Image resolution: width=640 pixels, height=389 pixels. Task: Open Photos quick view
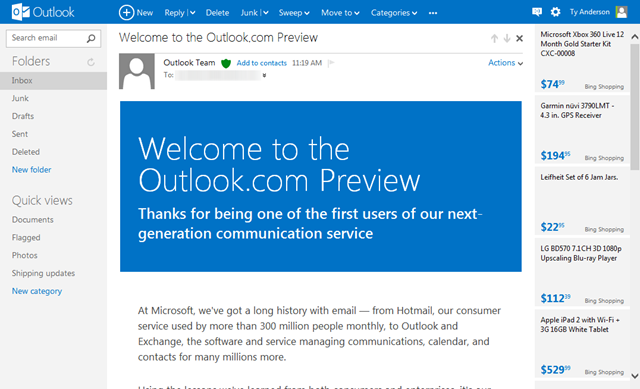[24, 256]
